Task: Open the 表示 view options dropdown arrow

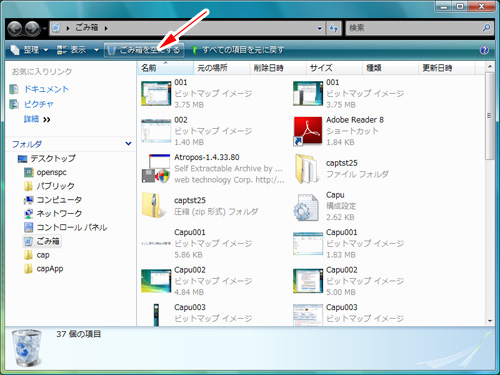Action: (96, 50)
